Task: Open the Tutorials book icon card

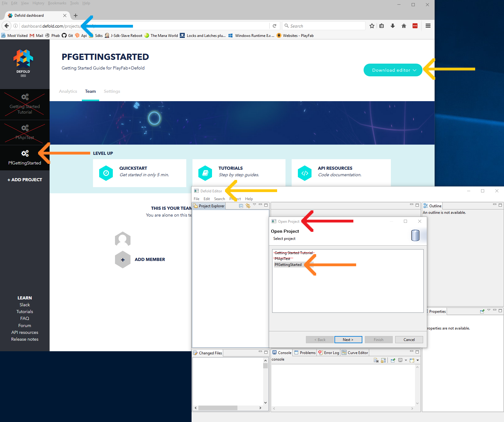Action: tap(205, 173)
